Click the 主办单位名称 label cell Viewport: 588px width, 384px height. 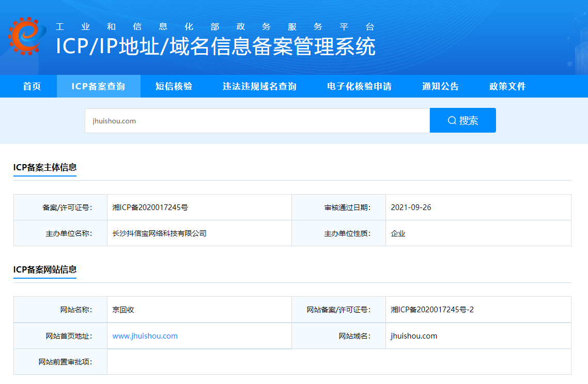(60, 233)
